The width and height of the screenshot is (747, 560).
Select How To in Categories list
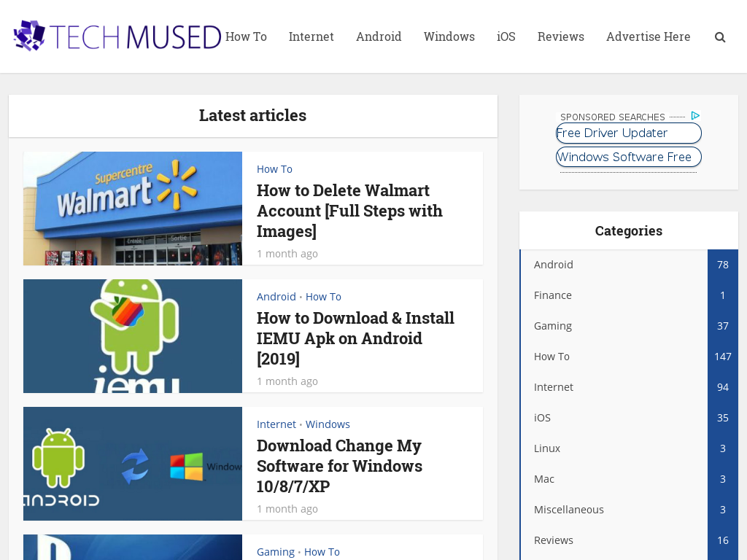pos(551,357)
